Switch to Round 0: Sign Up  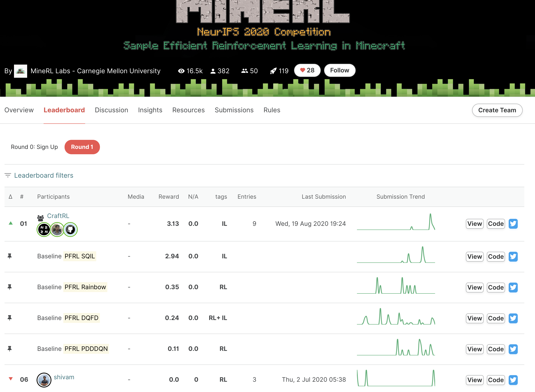tap(34, 147)
